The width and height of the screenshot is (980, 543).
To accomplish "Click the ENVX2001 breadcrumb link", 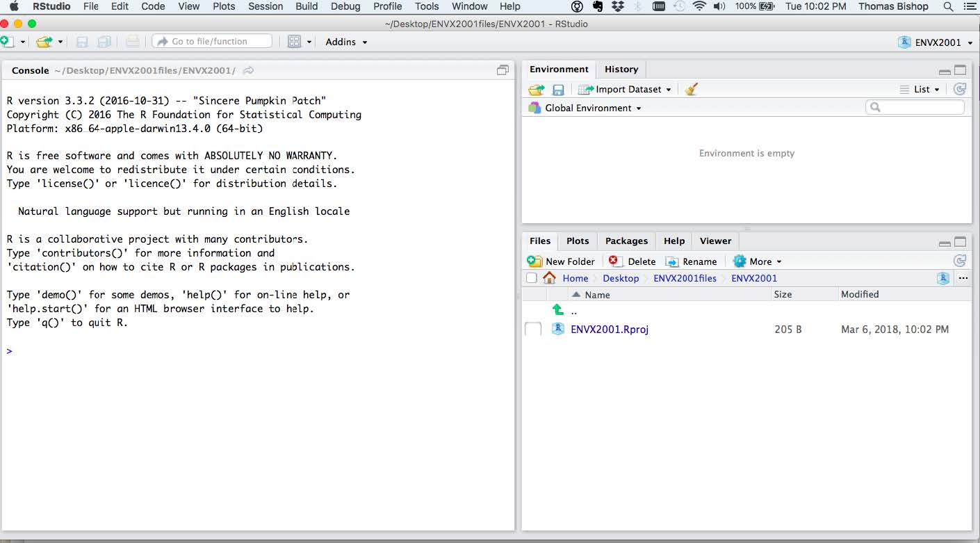I will click(x=754, y=278).
